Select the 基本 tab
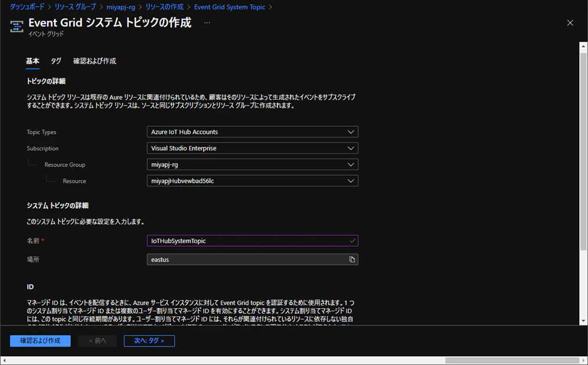Image resolution: width=588 pixels, height=365 pixels. coord(32,61)
